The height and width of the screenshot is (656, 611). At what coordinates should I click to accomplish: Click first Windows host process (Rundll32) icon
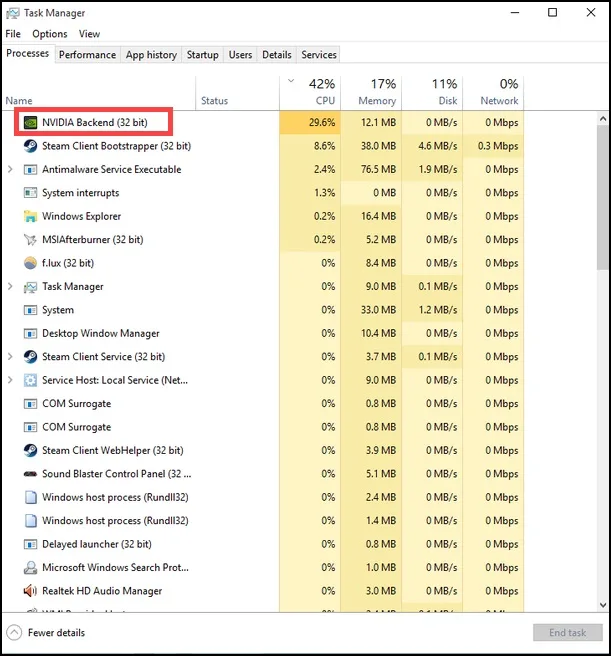tap(30, 497)
